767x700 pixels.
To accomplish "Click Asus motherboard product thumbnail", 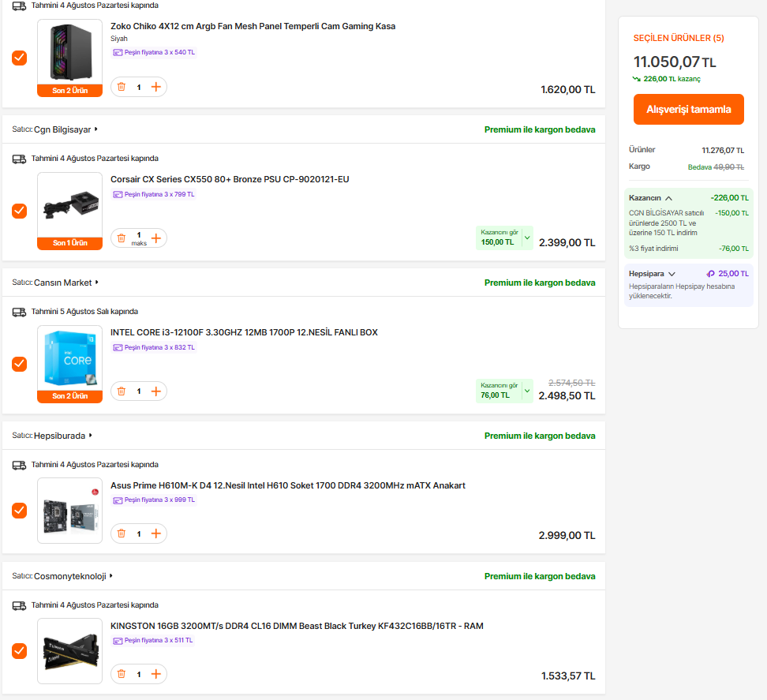I will (x=70, y=511).
